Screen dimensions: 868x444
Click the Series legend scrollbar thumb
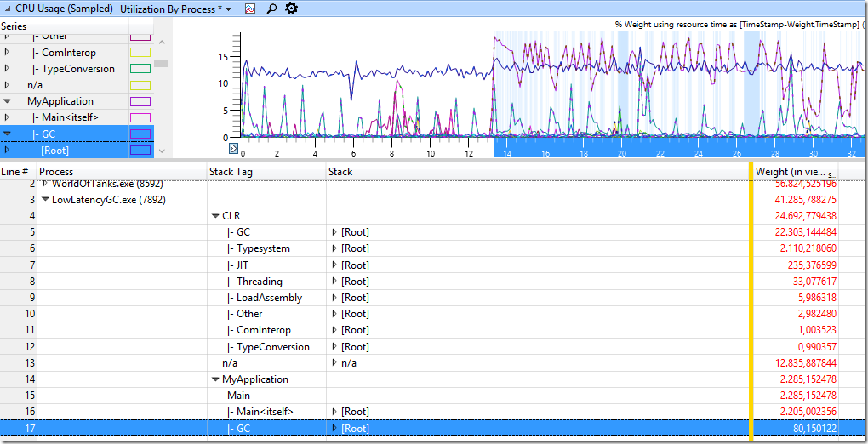pyautogui.click(x=161, y=63)
